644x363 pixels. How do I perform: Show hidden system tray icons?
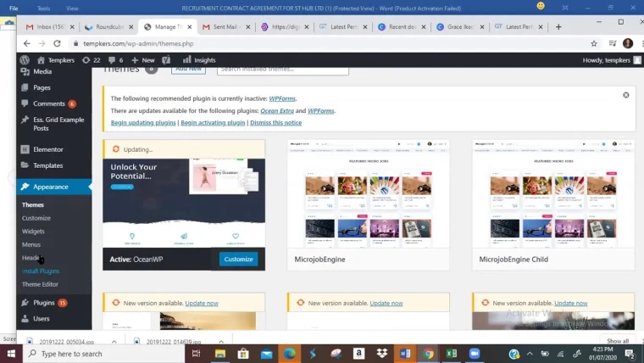coord(530,354)
